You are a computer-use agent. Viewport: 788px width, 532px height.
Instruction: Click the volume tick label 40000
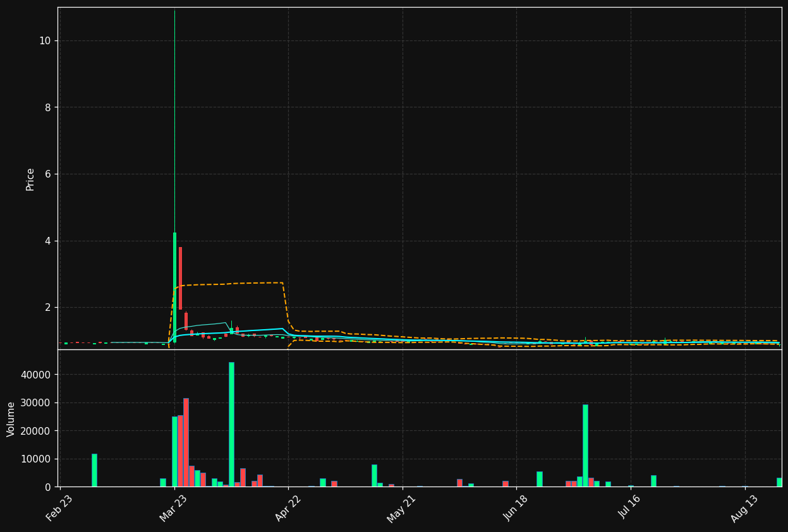click(x=36, y=375)
